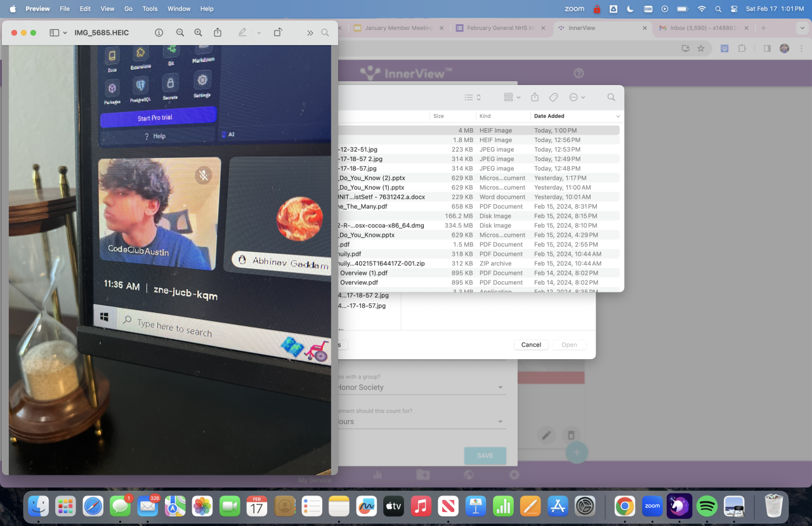Viewport: 812px width, 526px height.
Task: Show more Preview toolbar items via double chevron
Action: click(310, 32)
